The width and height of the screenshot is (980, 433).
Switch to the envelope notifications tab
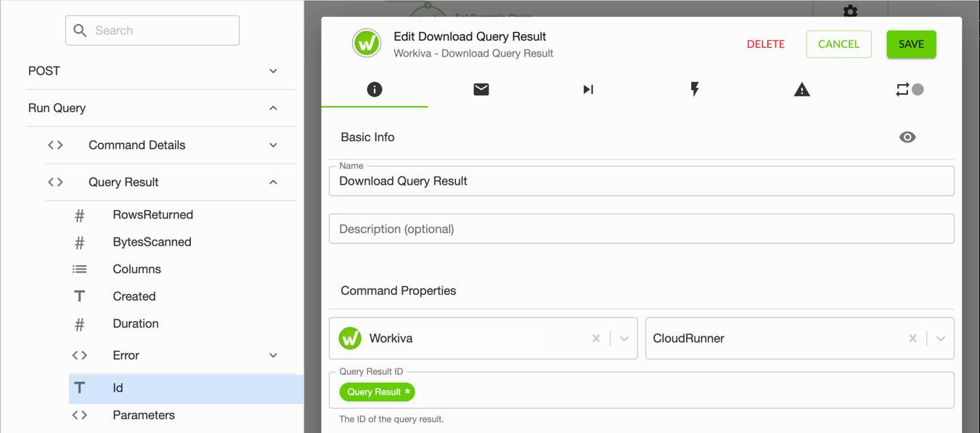[x=481, y=89]
